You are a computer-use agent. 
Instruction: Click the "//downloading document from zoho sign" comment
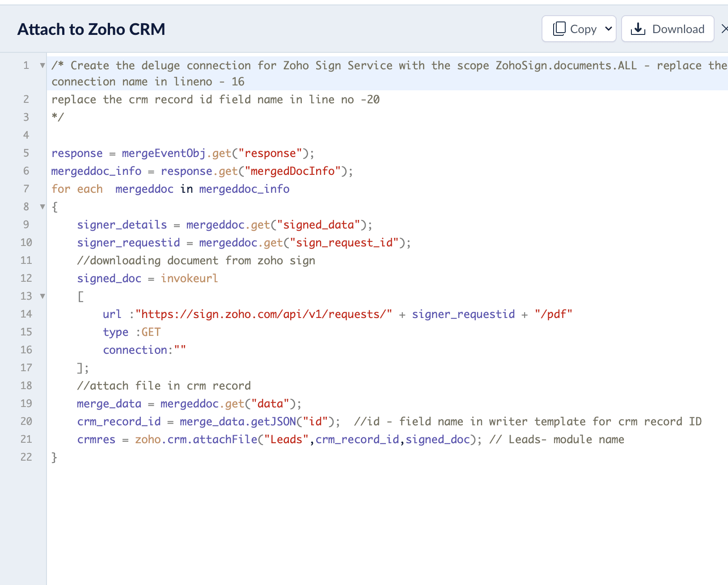click(196, 261)
